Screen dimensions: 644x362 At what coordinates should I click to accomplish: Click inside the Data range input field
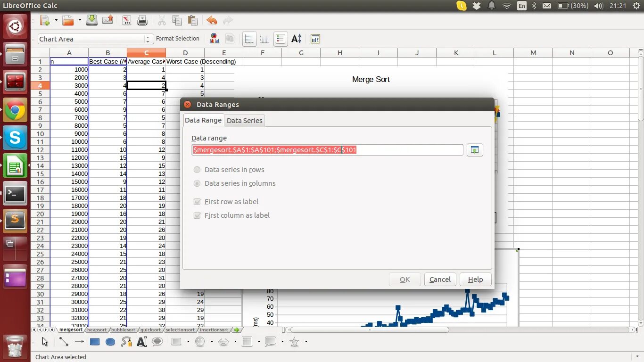(x=327, y=149)
